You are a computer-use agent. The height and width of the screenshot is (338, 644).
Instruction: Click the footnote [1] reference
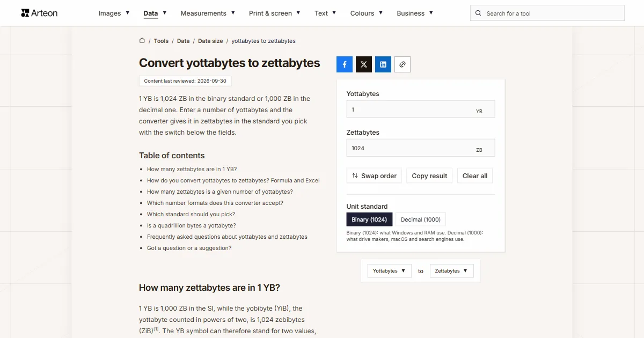click(156, 329)
